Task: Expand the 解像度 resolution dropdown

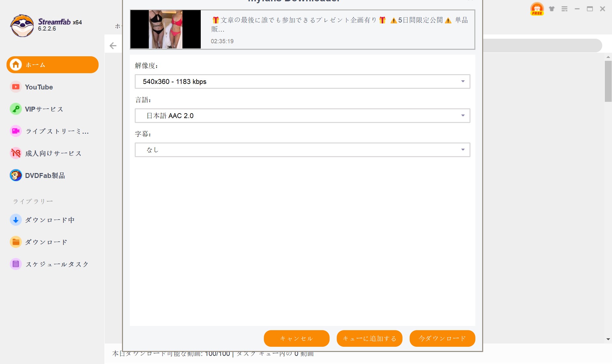Action: pos(303,82)
